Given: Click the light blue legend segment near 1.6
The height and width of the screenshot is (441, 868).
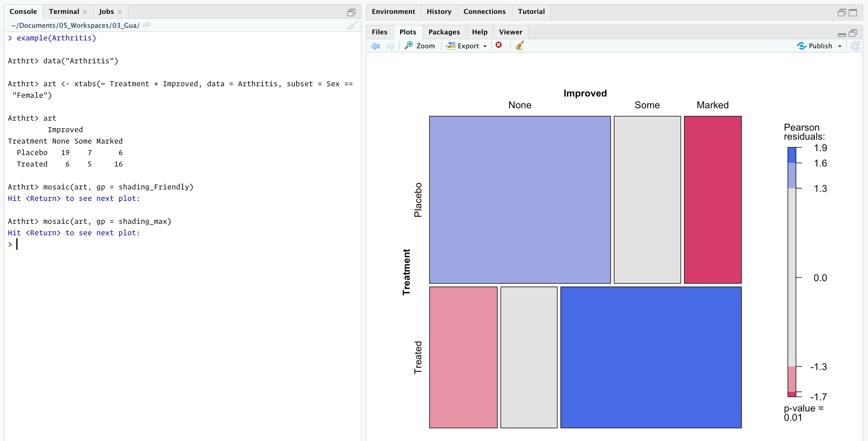Looking at the screenshot, I should (x=792, y=176).
